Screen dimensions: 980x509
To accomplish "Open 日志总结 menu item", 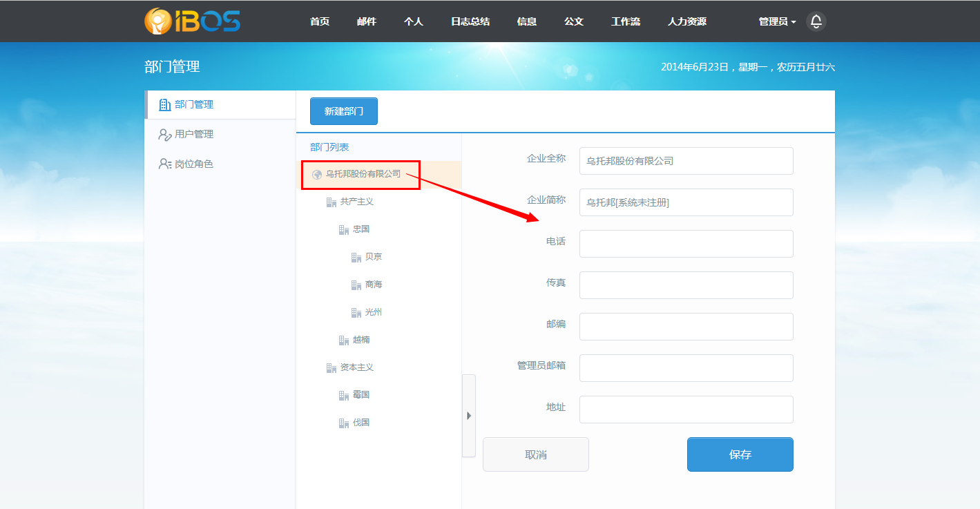I will pos(470,21).
